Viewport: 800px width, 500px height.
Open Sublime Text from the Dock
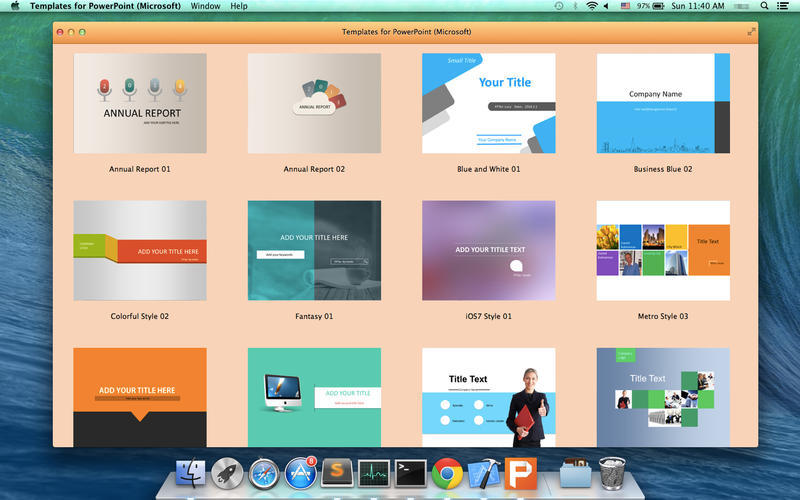click(x=337, y=473)
